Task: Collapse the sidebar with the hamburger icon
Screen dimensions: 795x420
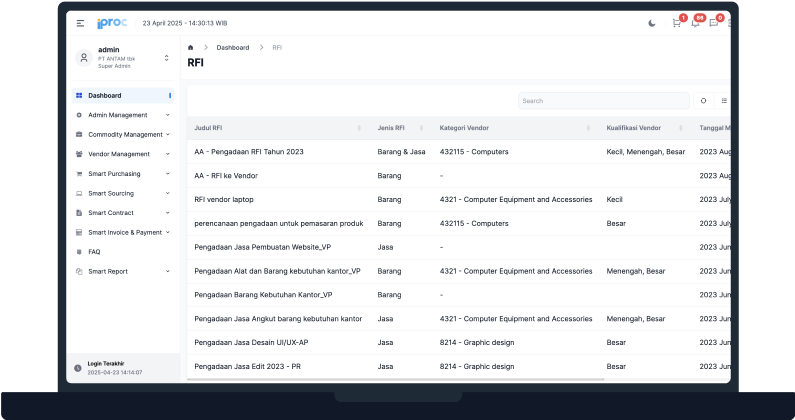Action: pos(80,23)
